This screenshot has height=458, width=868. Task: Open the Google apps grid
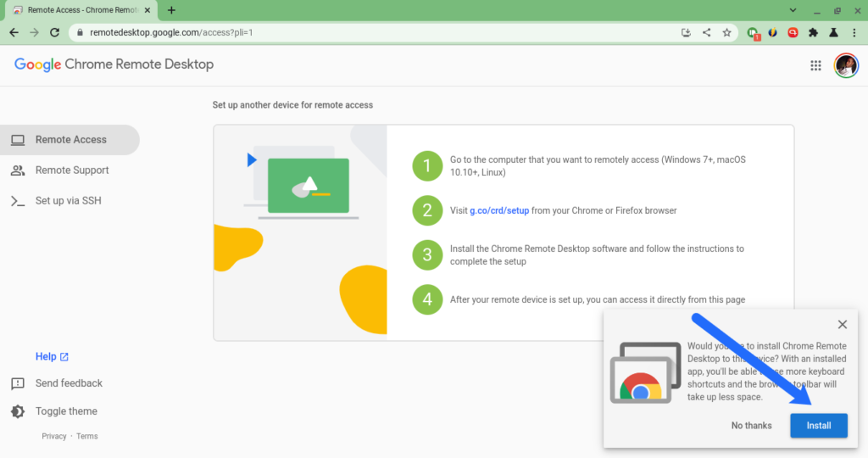tap(815, 65)
